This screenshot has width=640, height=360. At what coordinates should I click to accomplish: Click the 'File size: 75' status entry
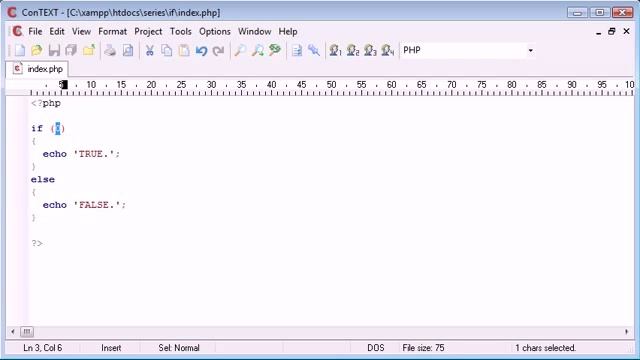pyautogui.click(x=423, y=348)
